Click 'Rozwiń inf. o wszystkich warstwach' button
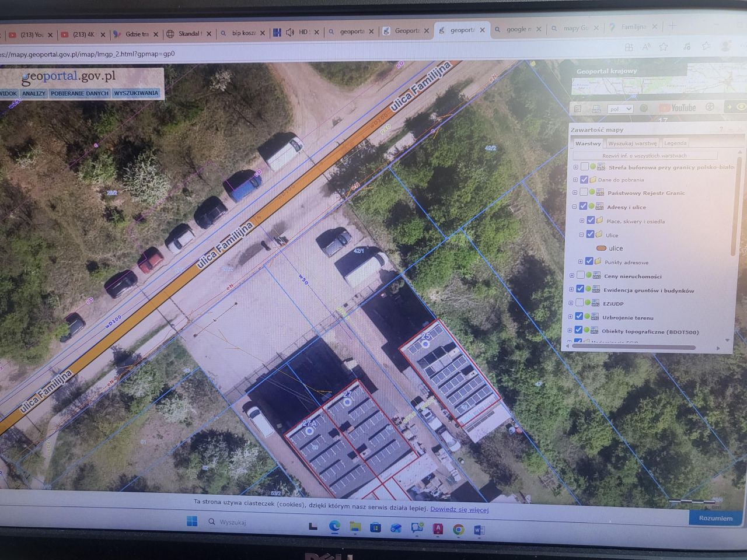The image size is (747, 560). (x=645, y=156)
